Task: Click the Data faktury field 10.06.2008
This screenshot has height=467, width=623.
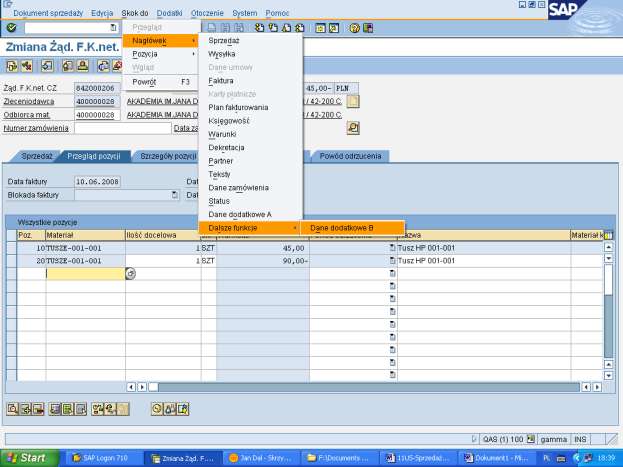Action: pos(97,182)
